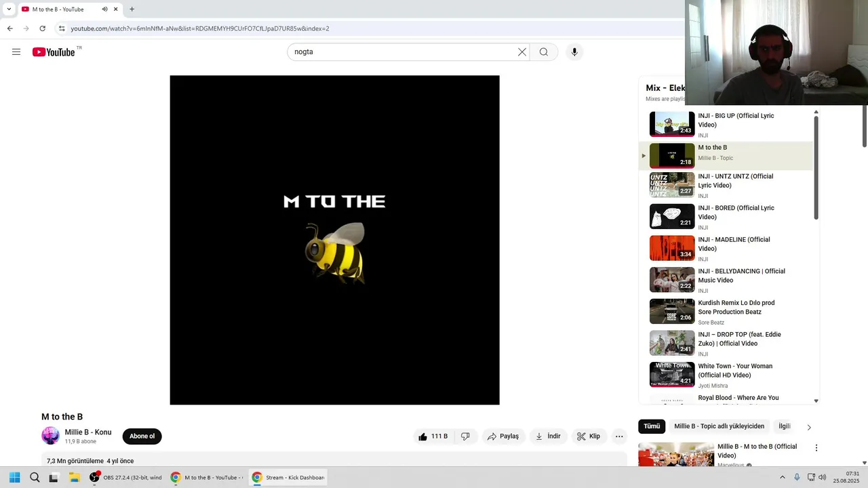View site information icon in address bar
This screenshot has height=488, width=868.
point(61,28)
